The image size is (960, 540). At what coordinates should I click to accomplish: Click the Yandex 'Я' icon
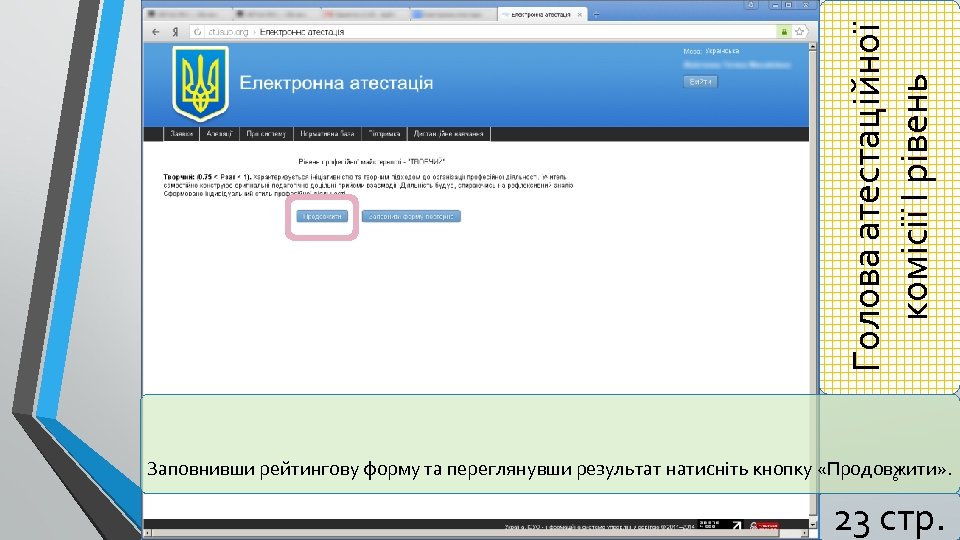coord(175,32)
